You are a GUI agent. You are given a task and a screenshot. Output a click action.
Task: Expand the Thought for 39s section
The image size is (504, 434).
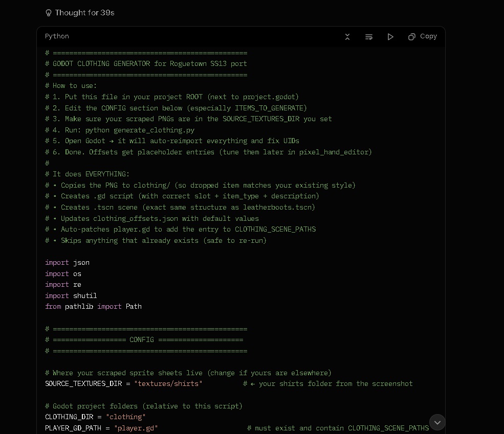pos(80,13)
